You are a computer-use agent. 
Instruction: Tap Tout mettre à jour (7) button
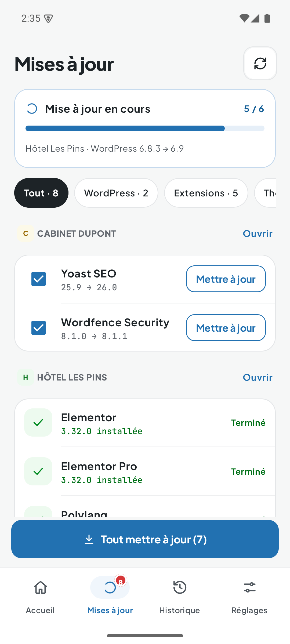(145, 539)
